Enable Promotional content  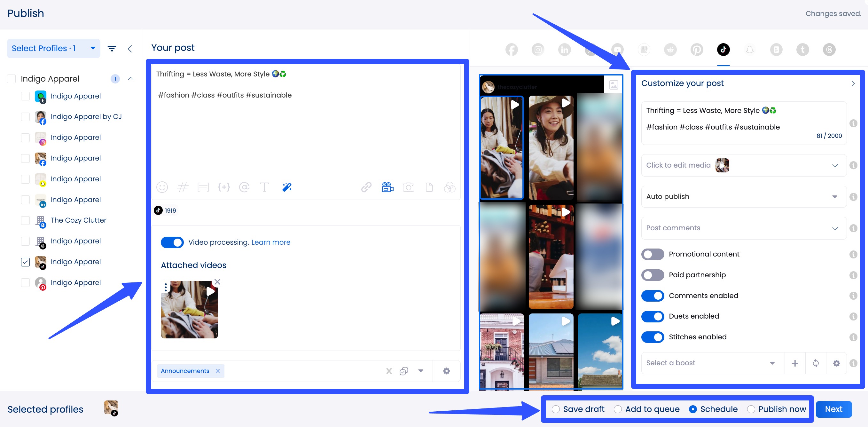click(x=652, y=255)
